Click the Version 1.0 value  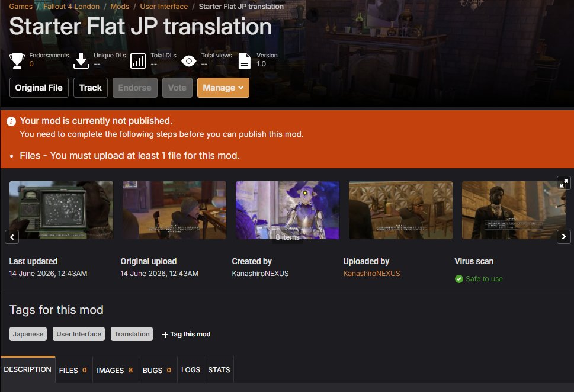(261, 64)
